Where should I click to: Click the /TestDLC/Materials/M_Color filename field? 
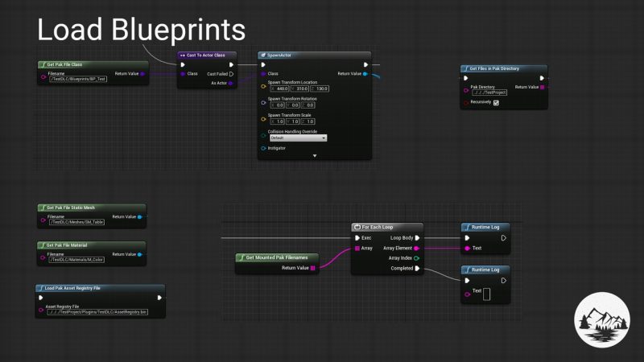click(76, 260)
